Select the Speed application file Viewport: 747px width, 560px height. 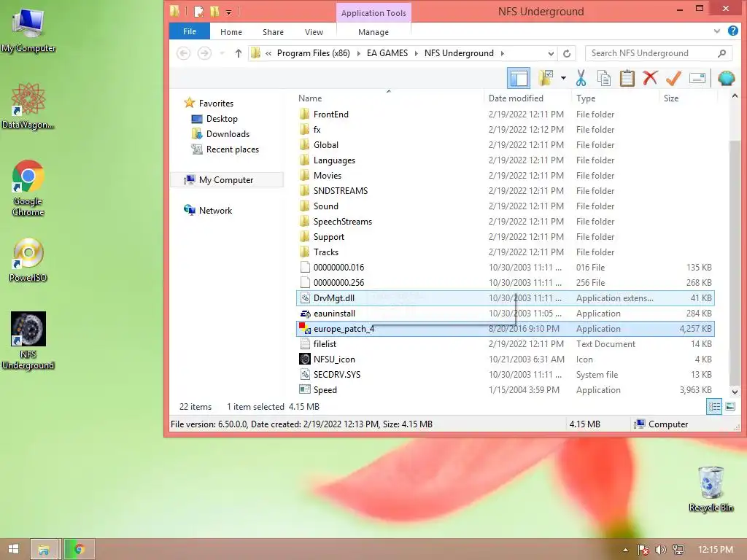coord(505,390)
